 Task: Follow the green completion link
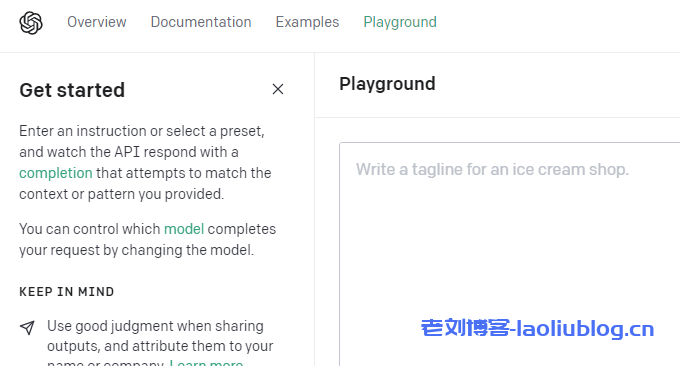tap(56, 173)
